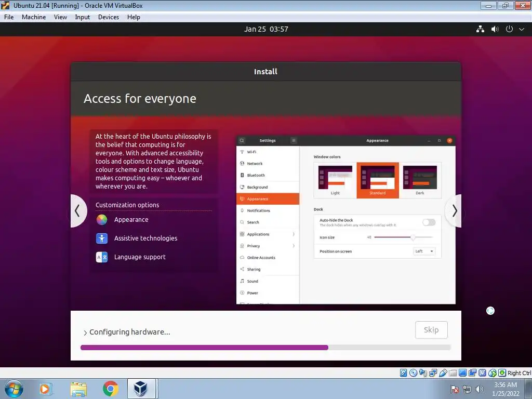The image size is (532, 399).
Task: Click the shared folders status icon
Action: pos(453,373)
